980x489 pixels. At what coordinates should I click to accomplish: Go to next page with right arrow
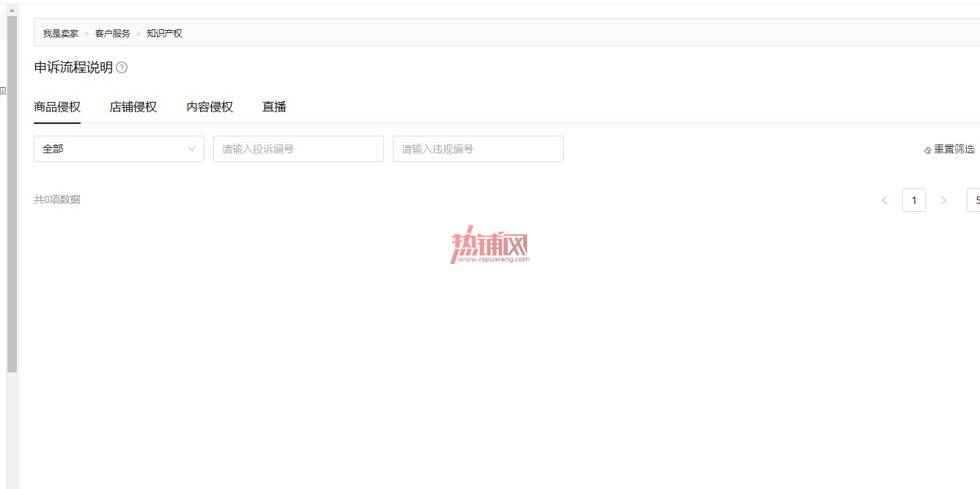tap(943, 200)
